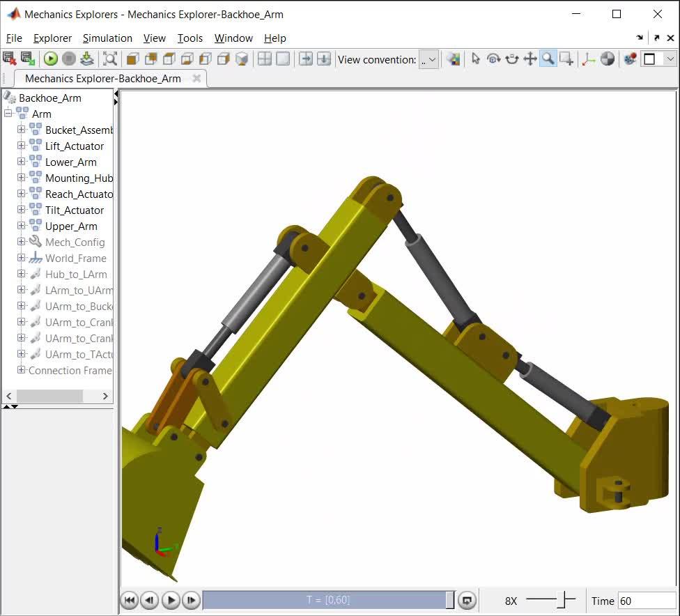Toggle frame axes visibility

589,59
